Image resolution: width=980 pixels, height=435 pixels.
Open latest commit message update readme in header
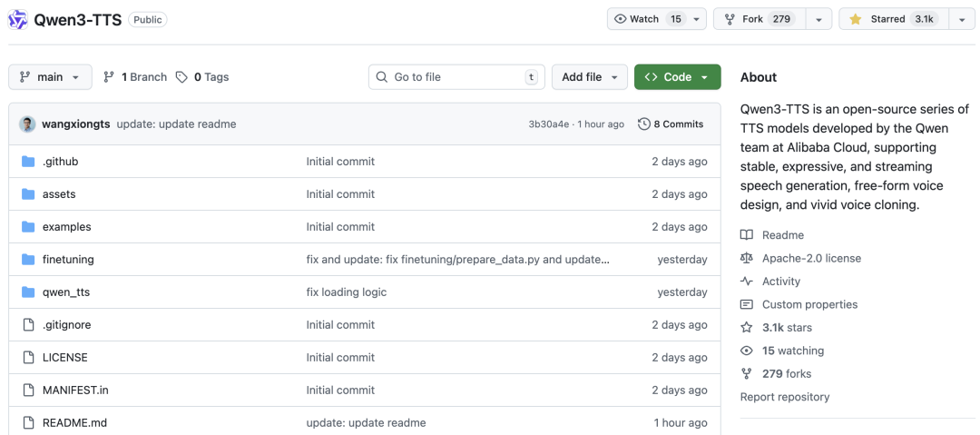coord(176,124)
